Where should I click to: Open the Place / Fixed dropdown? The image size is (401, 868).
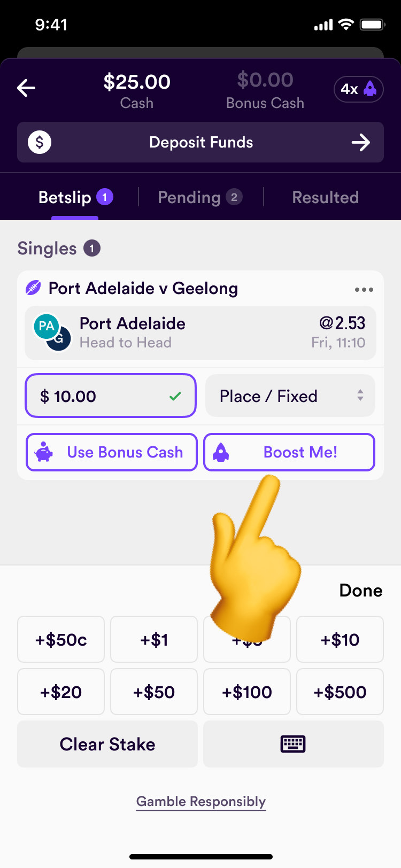coord(290,396)
